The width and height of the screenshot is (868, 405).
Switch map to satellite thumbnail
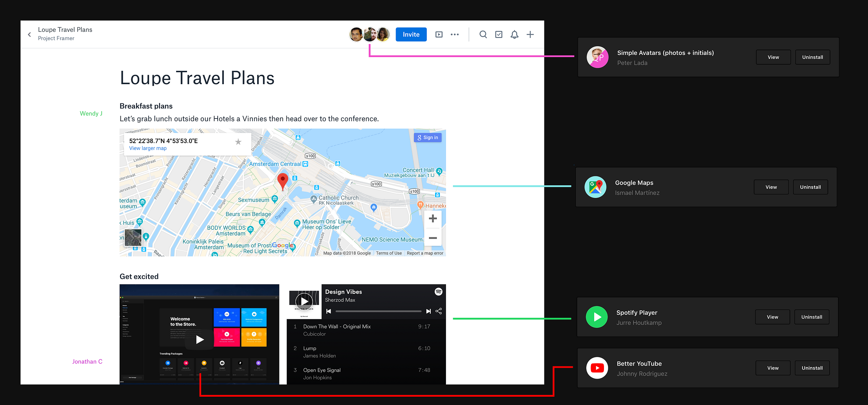(x=133, y=237)
